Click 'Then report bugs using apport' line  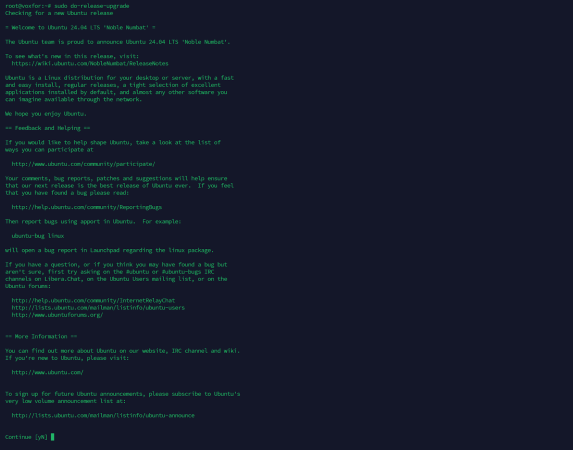pos(93,221)
